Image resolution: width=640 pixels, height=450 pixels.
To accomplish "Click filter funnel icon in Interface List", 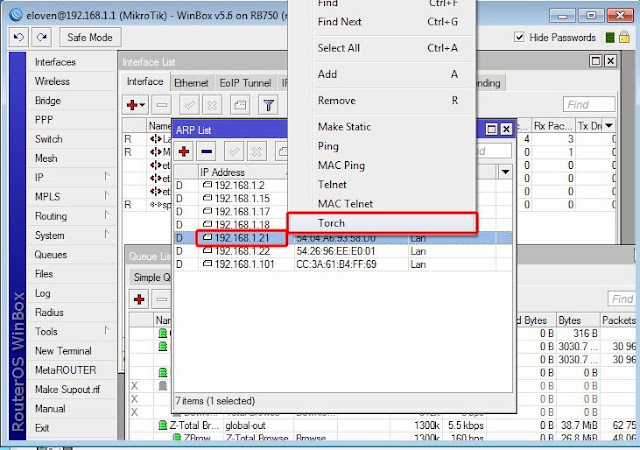I will coord(268,105).
